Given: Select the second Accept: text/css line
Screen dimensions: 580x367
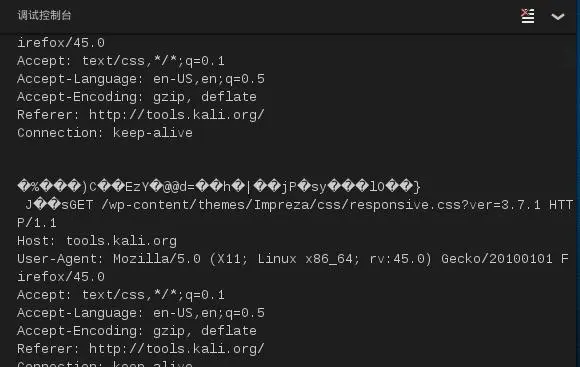Looking at the screenshot, I should coord(121,295).
